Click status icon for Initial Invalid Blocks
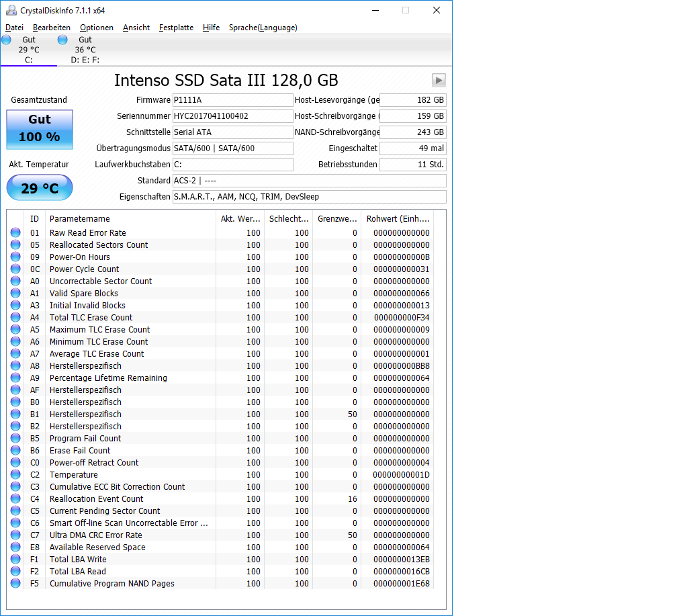 click(15, 305)
